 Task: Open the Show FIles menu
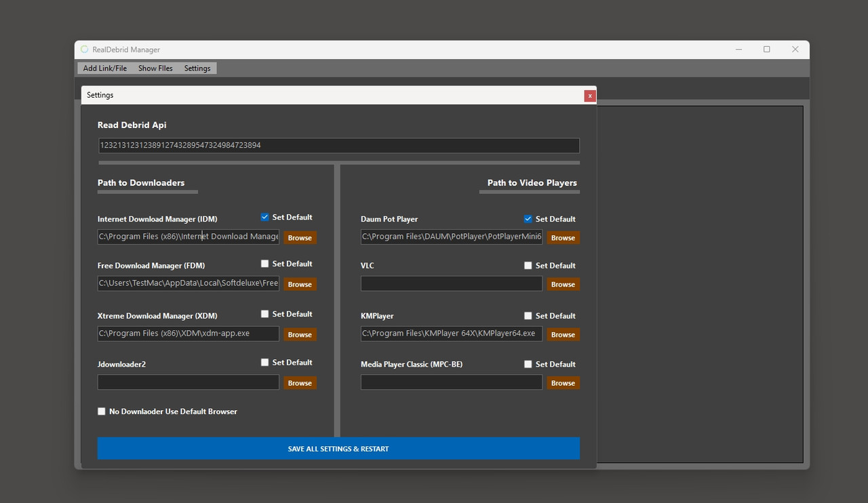click(x=155, y=68)
